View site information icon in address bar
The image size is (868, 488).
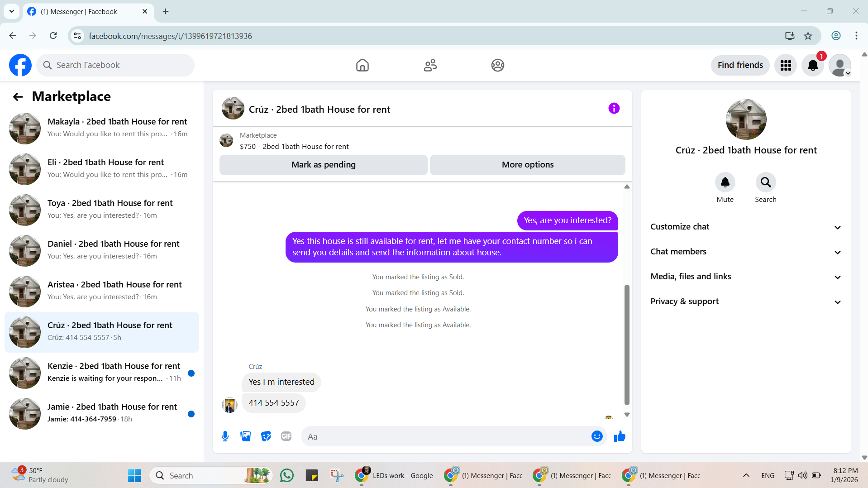click(x=77, y=36)
